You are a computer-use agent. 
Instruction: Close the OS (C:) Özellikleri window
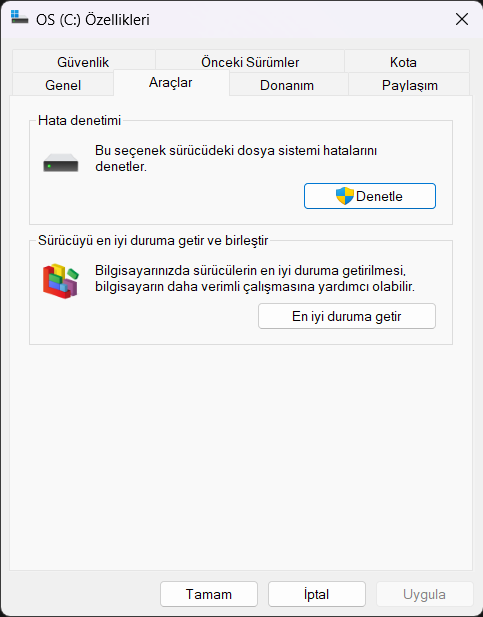click(x=462, y=19)
